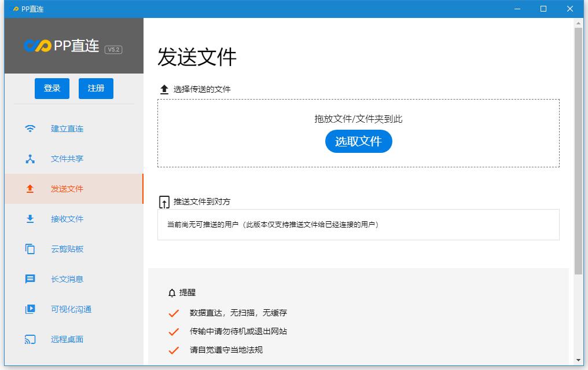
Task: Click the message bubble icon beside 长文消息
Action: click(30, 279)
